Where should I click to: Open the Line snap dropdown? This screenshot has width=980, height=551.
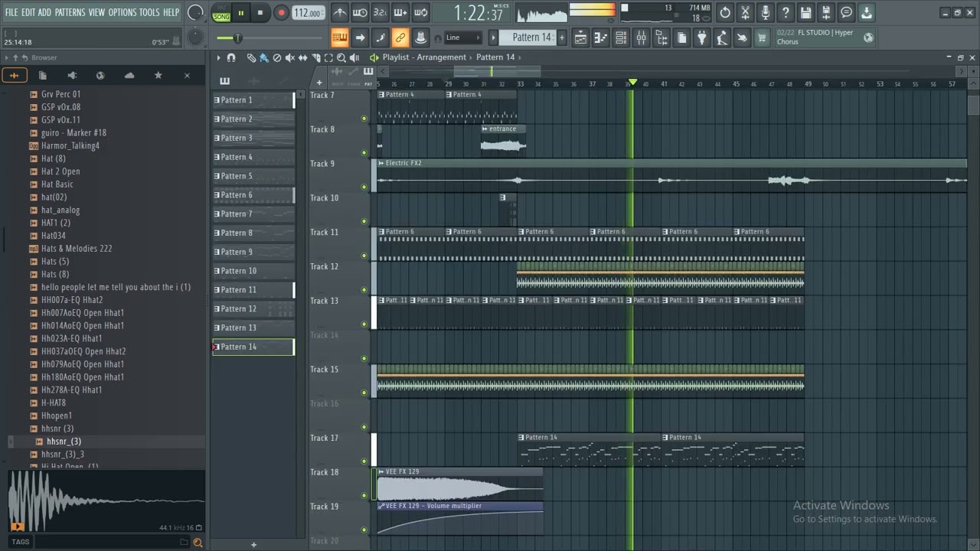[464, 37]
